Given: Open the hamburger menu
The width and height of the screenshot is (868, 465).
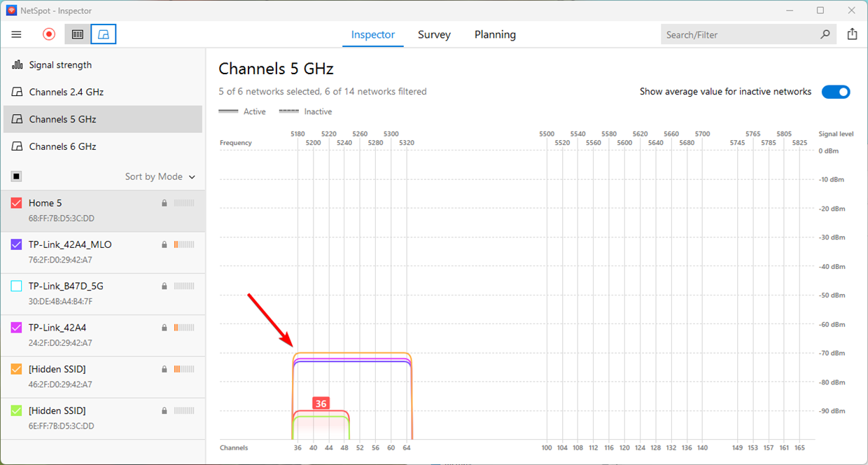Looking at the screenshot, I should click(16, 34).
